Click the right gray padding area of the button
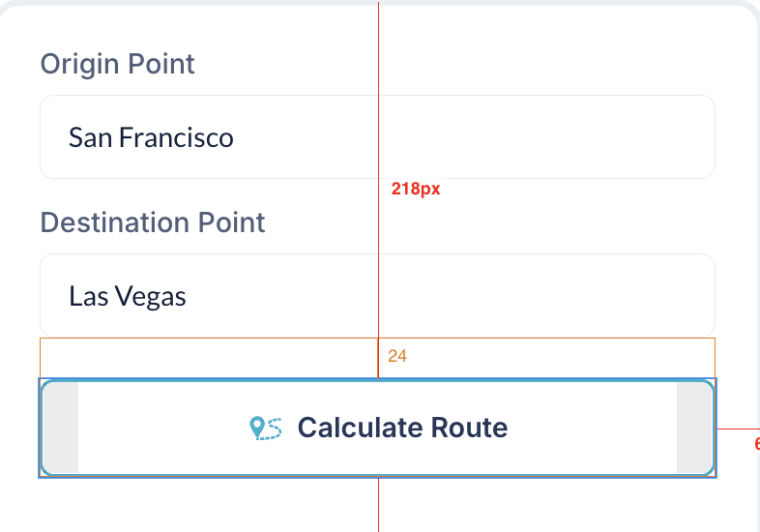This screenshot has width=760, height=532. pos(694,428)
